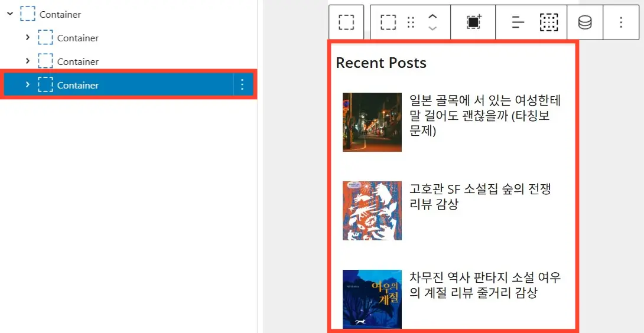Open the 고호관 SF 소설집 post link
This screenshot has width=644, height=333.
pyautogui.click(x=480, y=196)
